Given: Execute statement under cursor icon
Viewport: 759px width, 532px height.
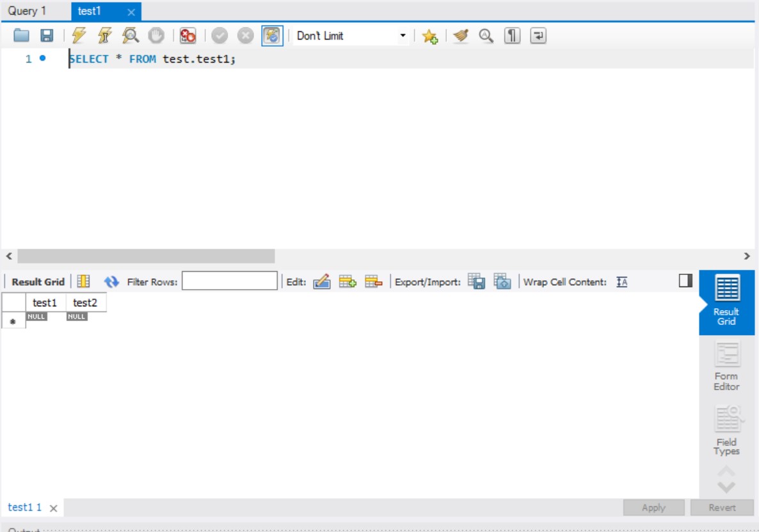Looking at the screenshot, I should [x=104, y=35].
